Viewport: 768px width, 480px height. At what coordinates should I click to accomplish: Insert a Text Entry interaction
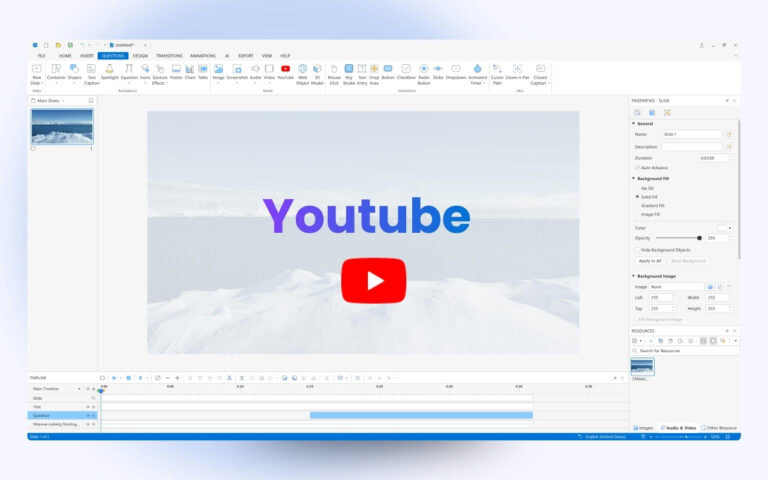pyautogui.click(x=362, y=74)
